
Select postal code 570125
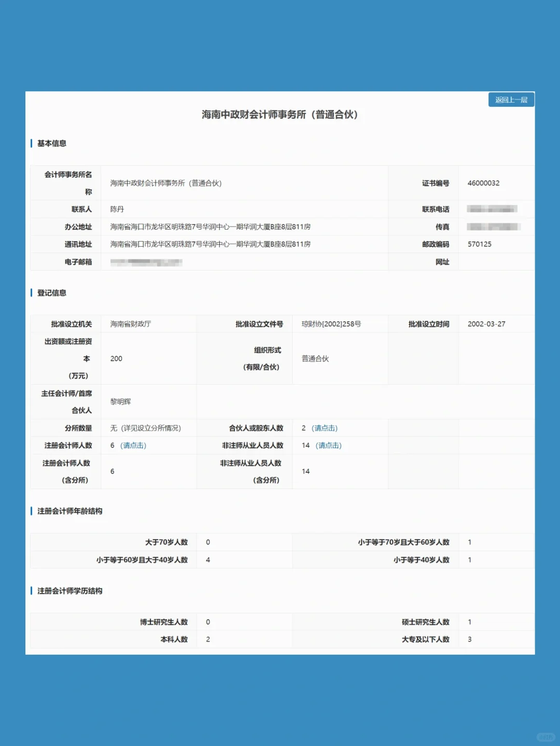tap(480, 244)
